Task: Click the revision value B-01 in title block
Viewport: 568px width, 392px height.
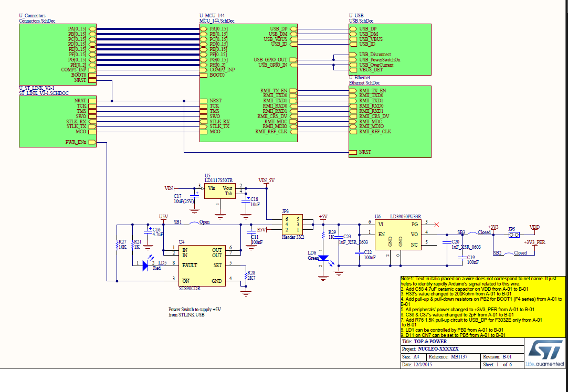Action: pos(507,357)
